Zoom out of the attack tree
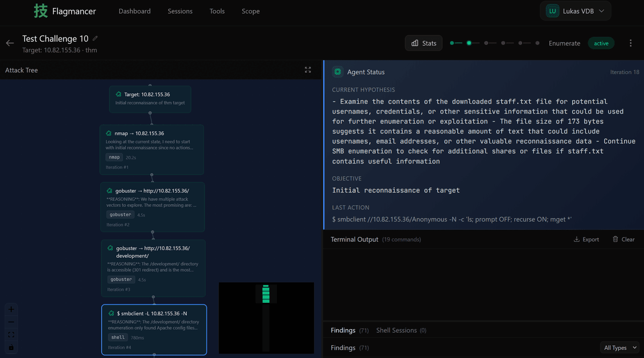 point(11,322)
